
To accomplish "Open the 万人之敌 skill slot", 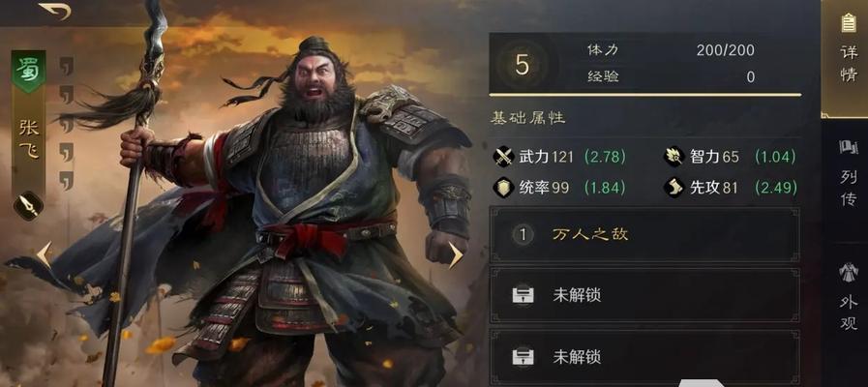I will coord(644,235).
